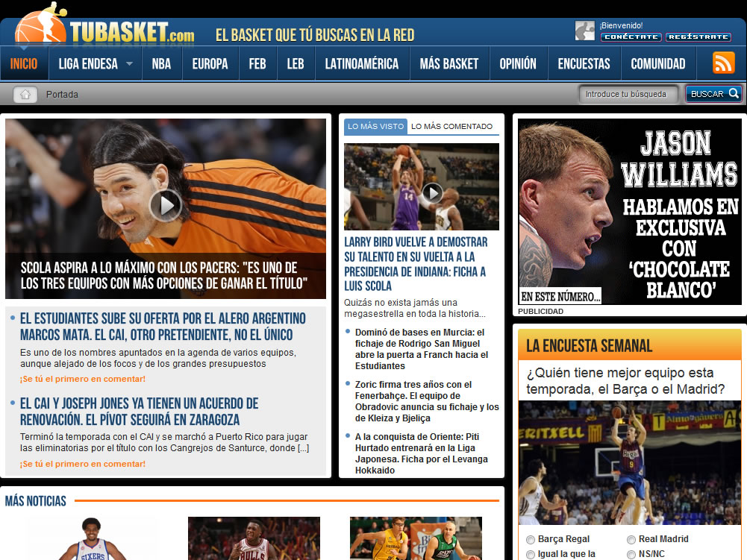This screenshot has height=560, width=747.
Task: Select the 'Igual la que la' poll option
Action: (x=531, y=554)
